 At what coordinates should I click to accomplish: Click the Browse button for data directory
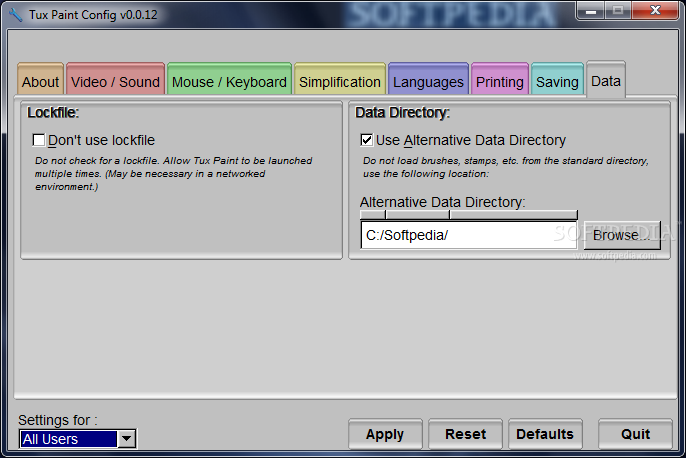tap(622, 235)
